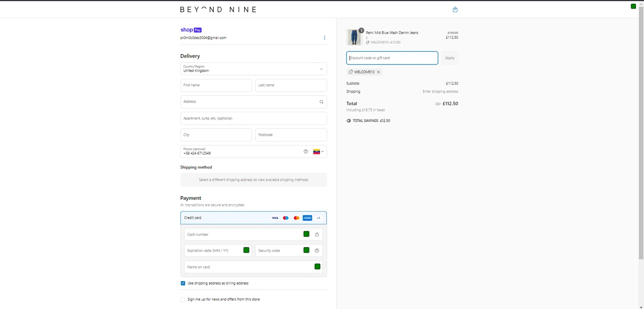Click the address search magnifier icon
Viewport: 644px width, 309px height.
pyautogui.click(x=321, y=102)
